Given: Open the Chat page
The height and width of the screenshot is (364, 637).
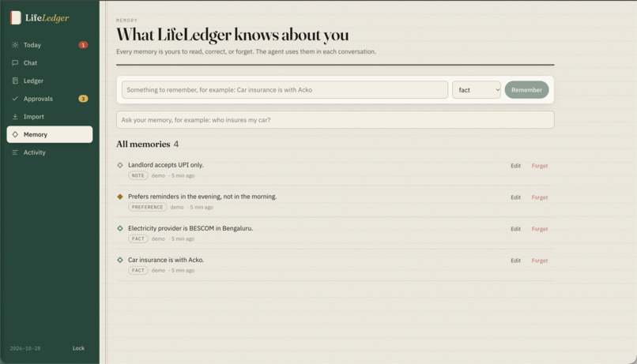Looking at the screenshot, I should click(x=50, y=63).
